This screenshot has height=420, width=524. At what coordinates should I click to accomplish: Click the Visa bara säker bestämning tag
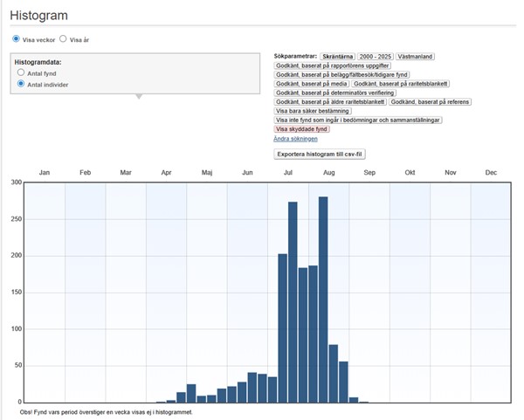point(313,111)
